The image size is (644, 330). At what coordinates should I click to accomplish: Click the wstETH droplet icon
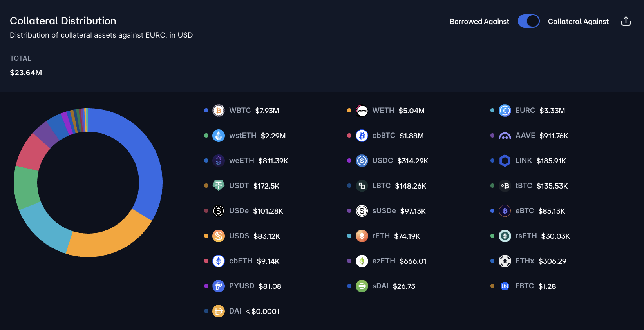219,136
